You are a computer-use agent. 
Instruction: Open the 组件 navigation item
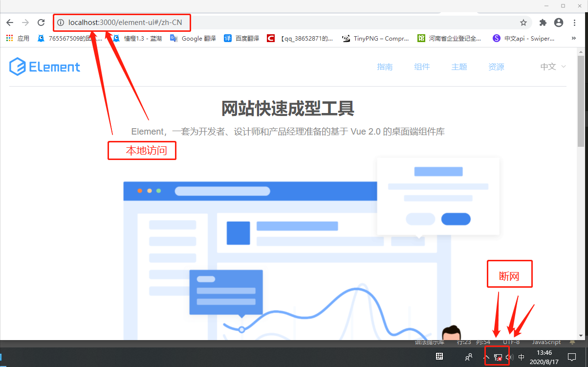tap(422, 67)
